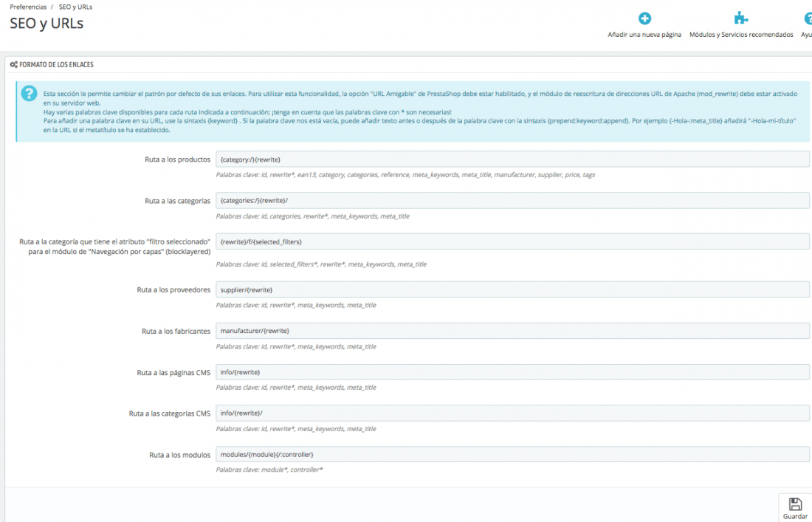
Task: Click the question mark info icon in blue box
Action: 29,94
